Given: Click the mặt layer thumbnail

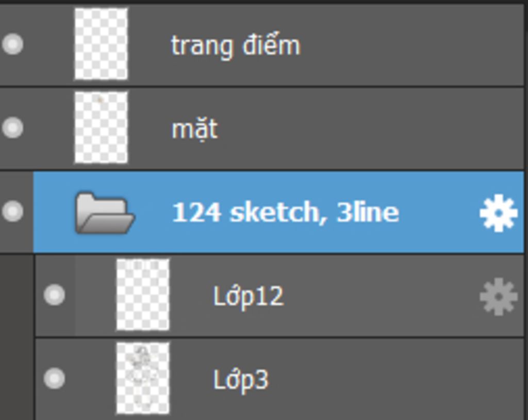Looking at the screenshot, I should pyautogui.click(x=101, y=128).
